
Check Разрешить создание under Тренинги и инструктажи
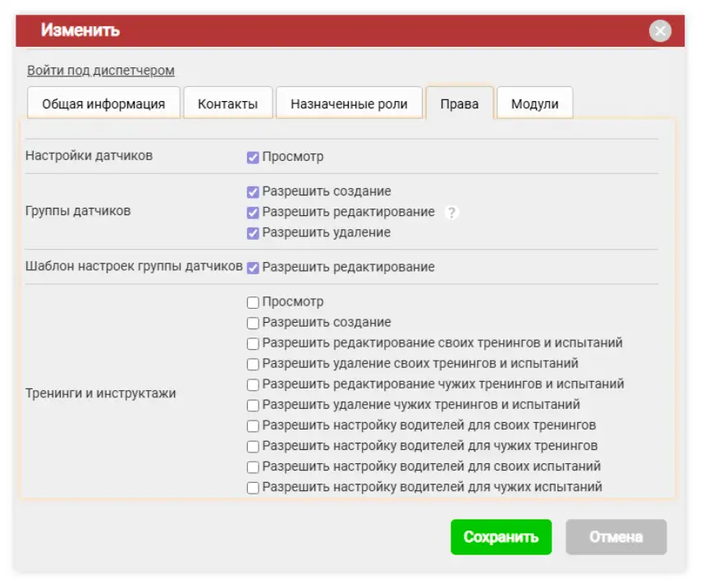coord(253,322)
